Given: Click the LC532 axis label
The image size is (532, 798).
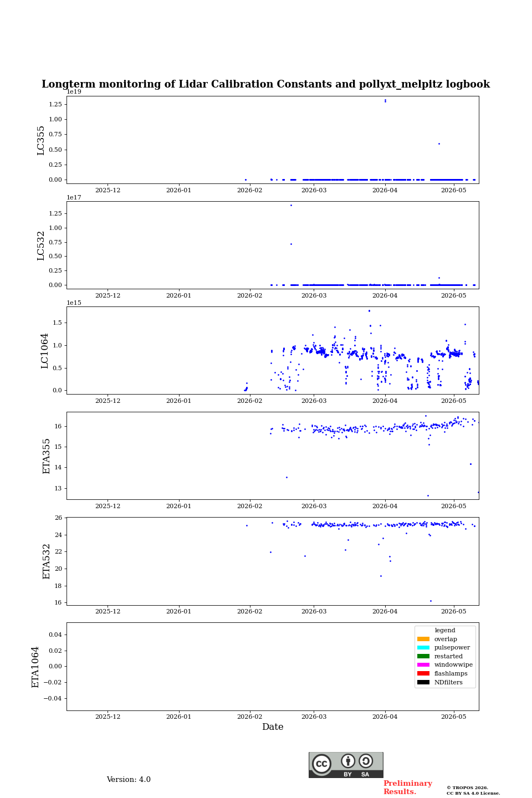Looking at the screenshot, I should point(41,245).
